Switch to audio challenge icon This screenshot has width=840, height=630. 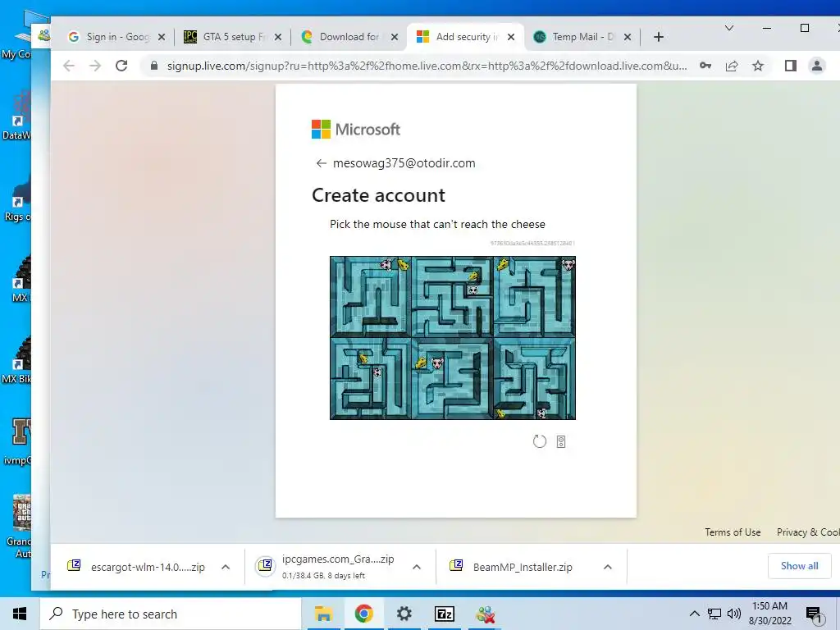point(561,441)
